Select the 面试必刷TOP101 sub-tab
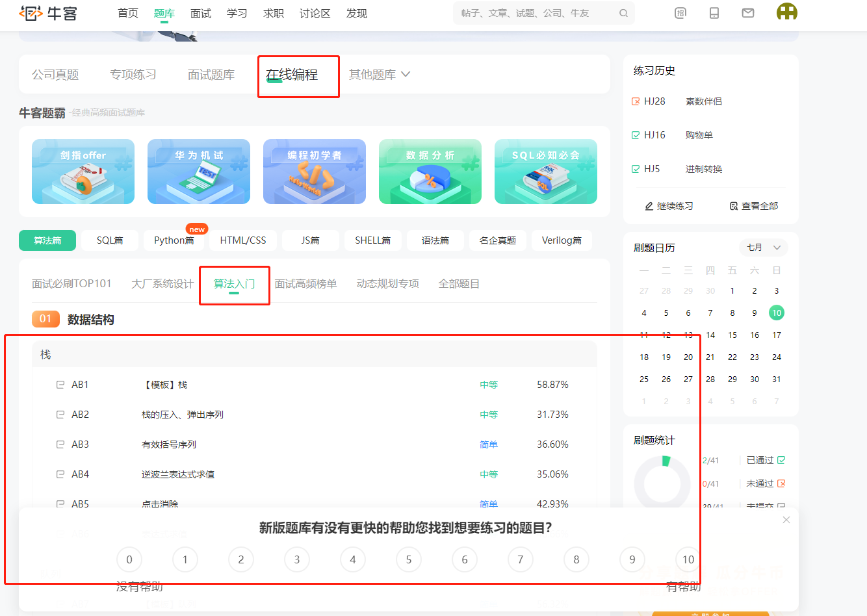 tap(71, 284)
